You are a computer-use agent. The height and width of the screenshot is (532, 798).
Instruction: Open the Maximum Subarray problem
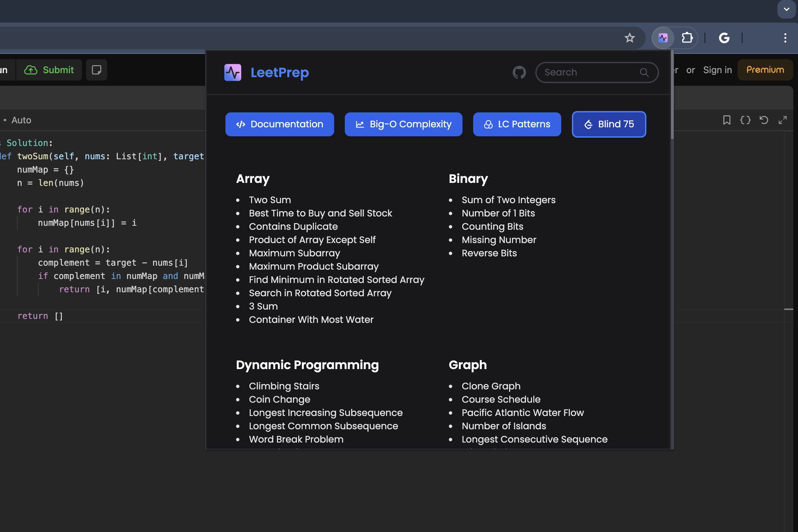click(295, 253)
